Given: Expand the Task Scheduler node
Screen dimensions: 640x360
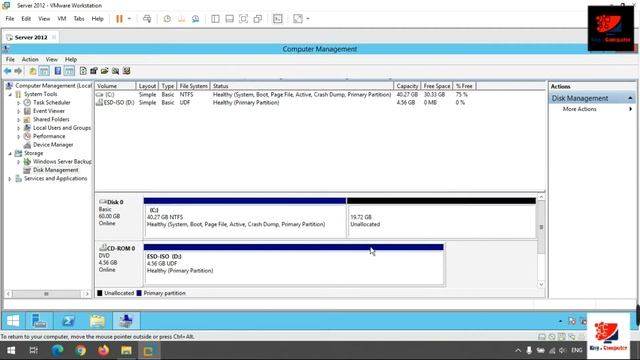Looking at the screenshot, I should pos(18,103).
